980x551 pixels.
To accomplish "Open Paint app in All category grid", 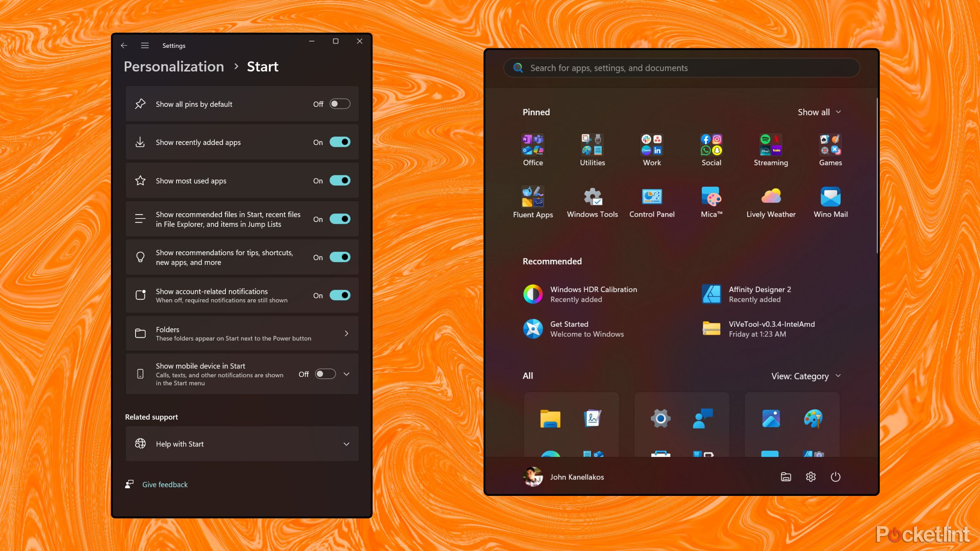I will point(813,419).
